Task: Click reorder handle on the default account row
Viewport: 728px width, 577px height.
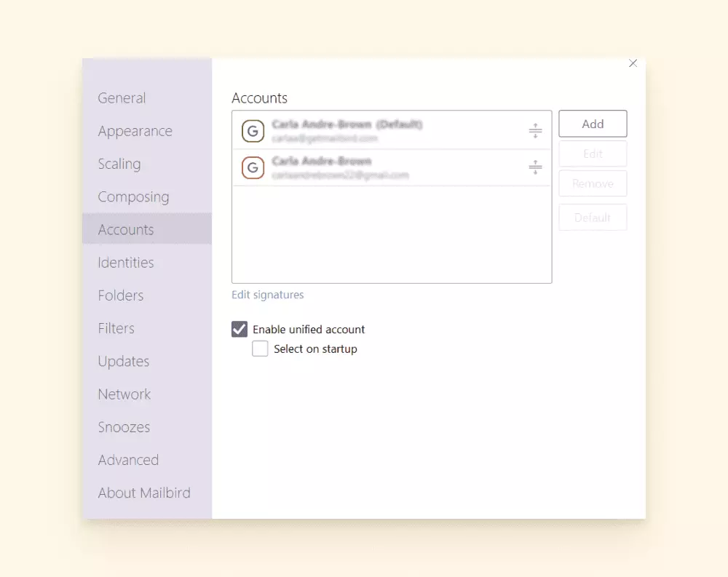Action: point(535,131)
